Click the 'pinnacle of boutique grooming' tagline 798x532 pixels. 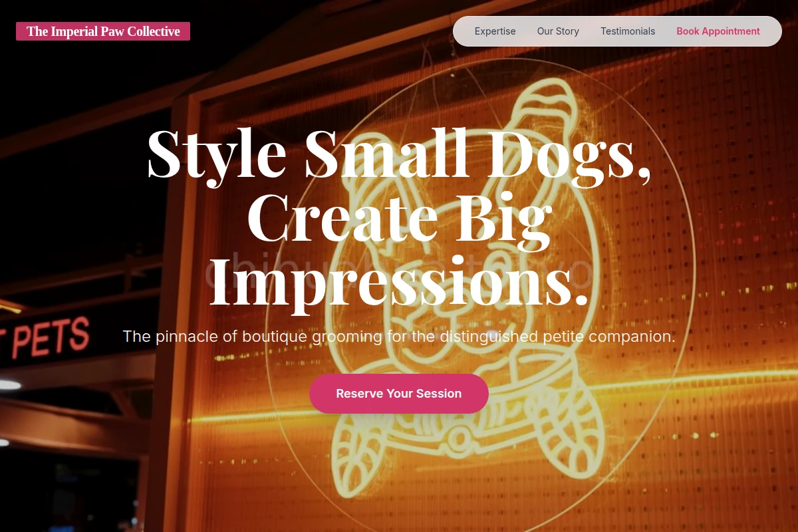[x=399, y=336]
